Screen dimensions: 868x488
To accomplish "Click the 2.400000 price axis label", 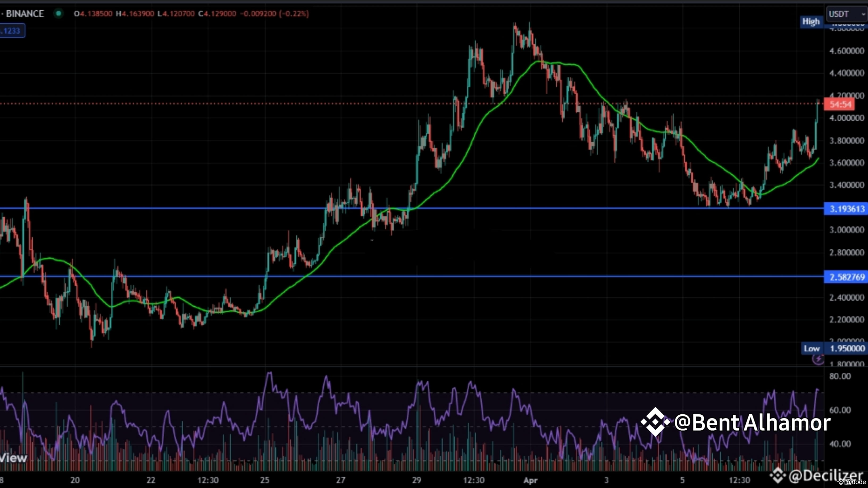I will tap(846, 297).
